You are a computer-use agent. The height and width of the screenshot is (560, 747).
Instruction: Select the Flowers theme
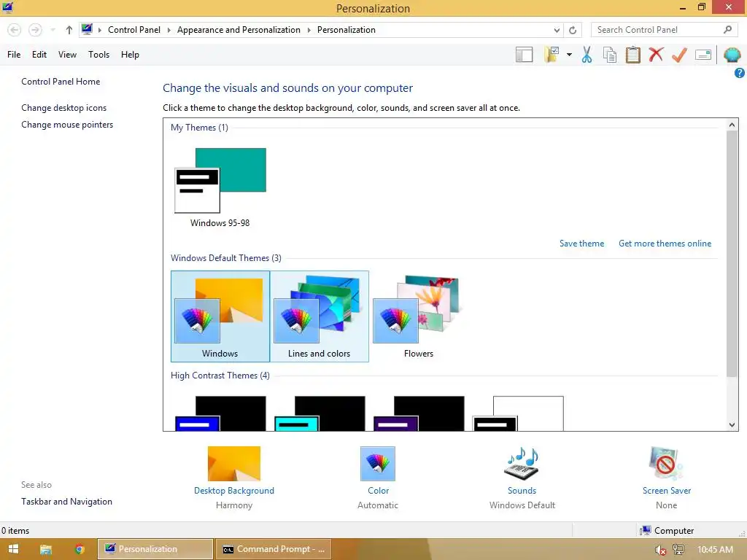point(419,316)
